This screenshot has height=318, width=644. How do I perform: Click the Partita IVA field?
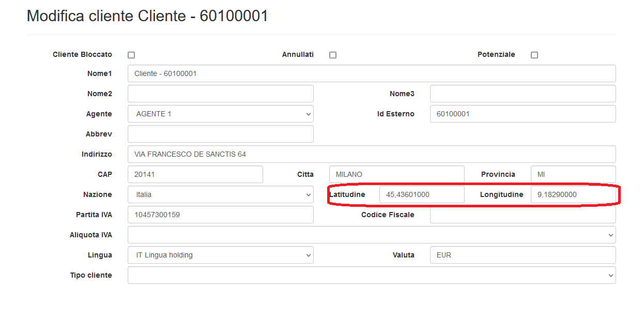point(220,215)
